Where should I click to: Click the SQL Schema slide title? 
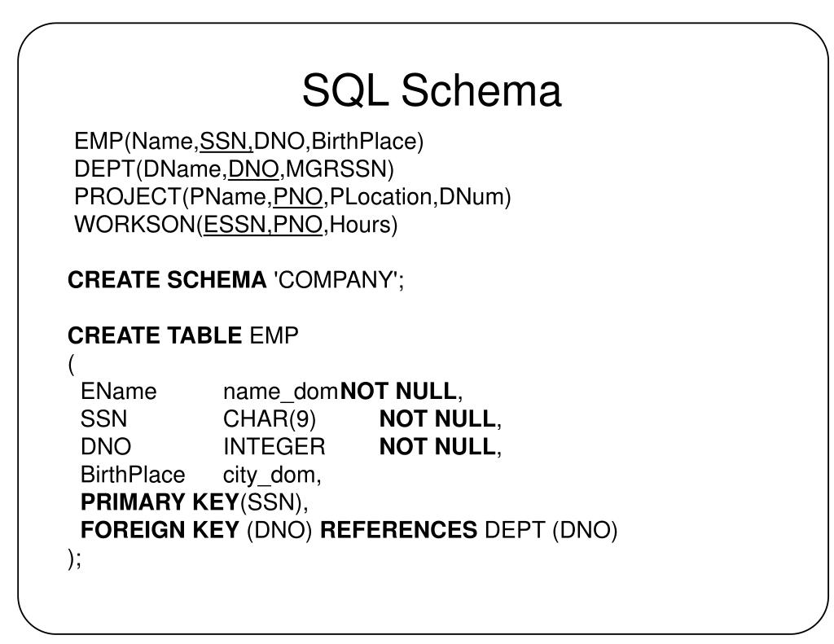point(432,90)
